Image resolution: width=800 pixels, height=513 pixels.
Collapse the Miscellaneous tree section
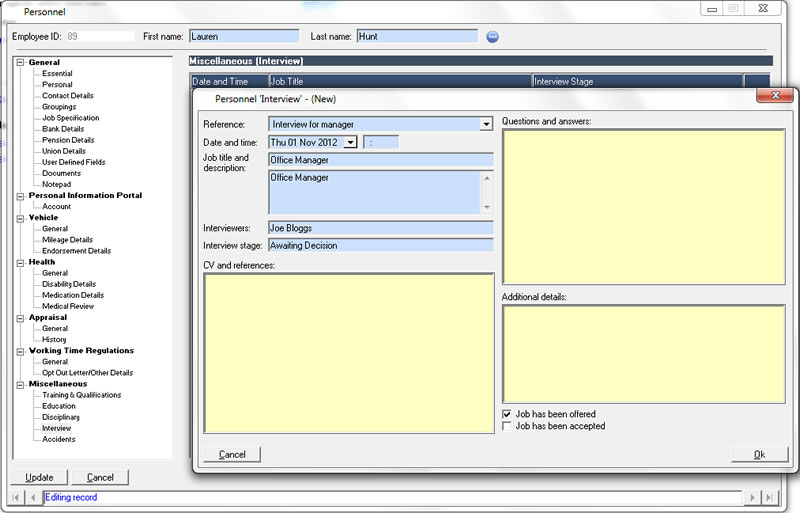point(20,384)
